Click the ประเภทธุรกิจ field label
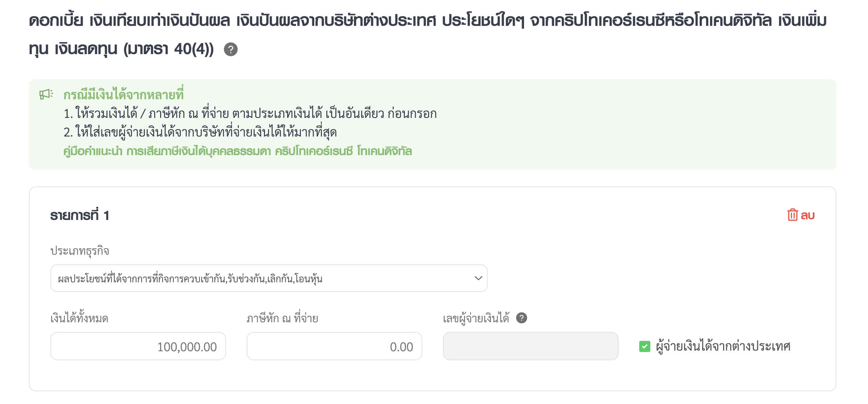Screen dimensions: 868x404 (80, 251)
